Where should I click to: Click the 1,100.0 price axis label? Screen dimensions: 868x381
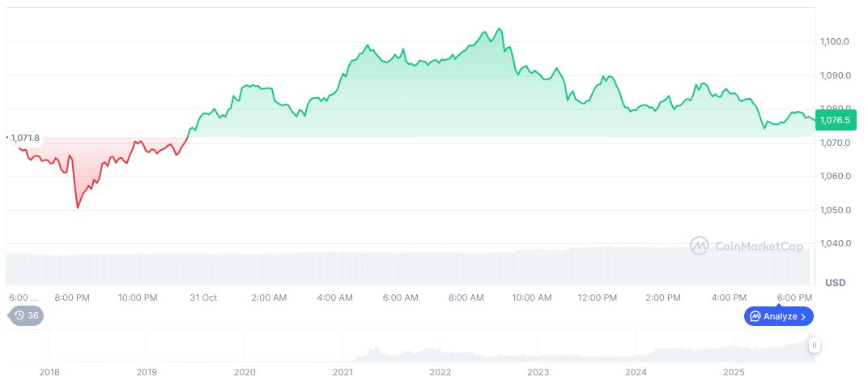click(835, 41)
